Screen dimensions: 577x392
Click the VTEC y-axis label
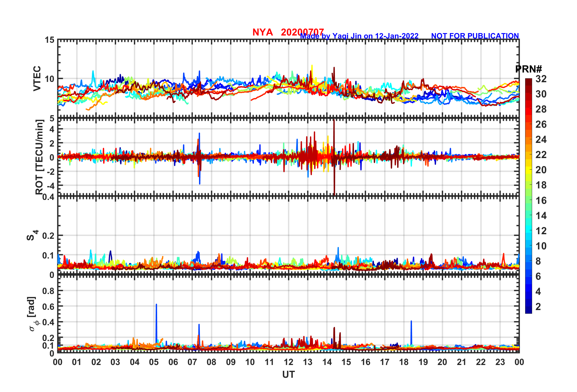[x=37, y=78]
